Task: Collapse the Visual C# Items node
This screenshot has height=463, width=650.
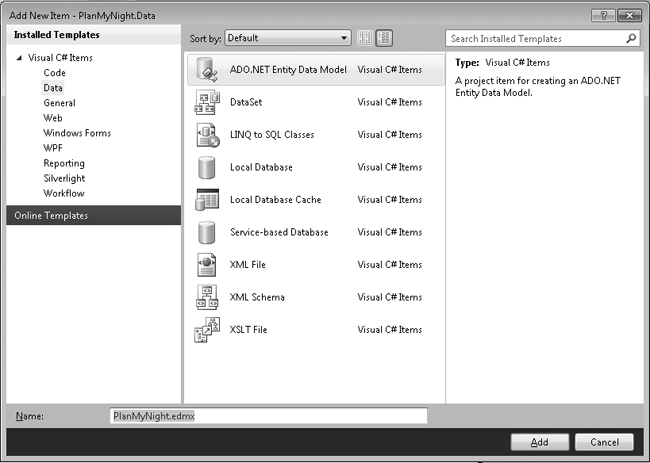Action: 19,58
